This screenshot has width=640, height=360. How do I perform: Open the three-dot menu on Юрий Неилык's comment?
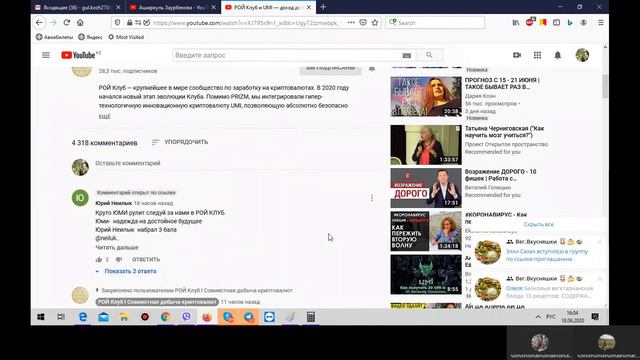pos(372,198)
